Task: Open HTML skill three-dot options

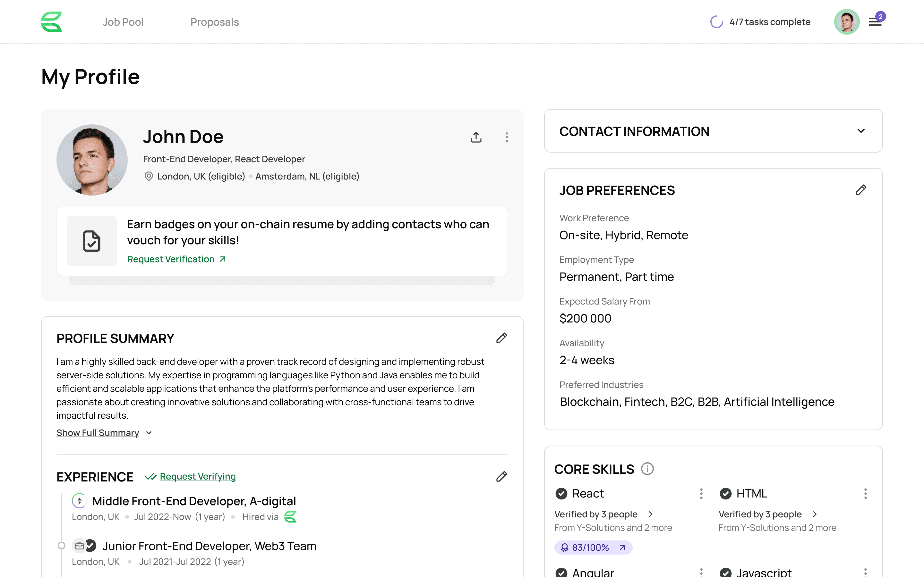Action: [865, 493]
